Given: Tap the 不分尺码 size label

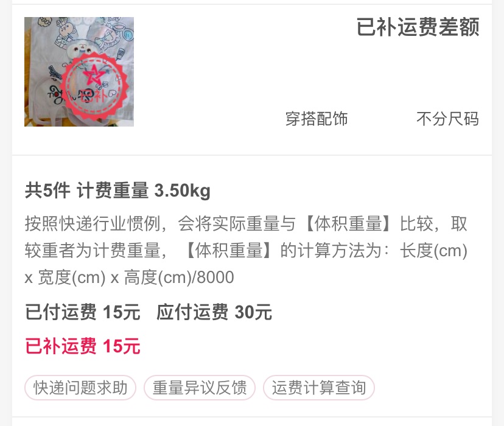Looking at the screenshot, I should pos(448,119).
